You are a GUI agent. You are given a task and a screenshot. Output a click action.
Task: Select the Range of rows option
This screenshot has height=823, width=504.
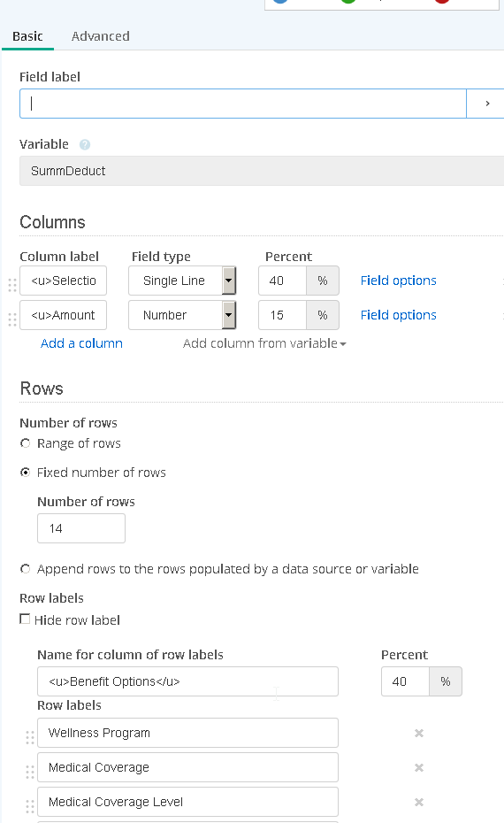[25, 443]
